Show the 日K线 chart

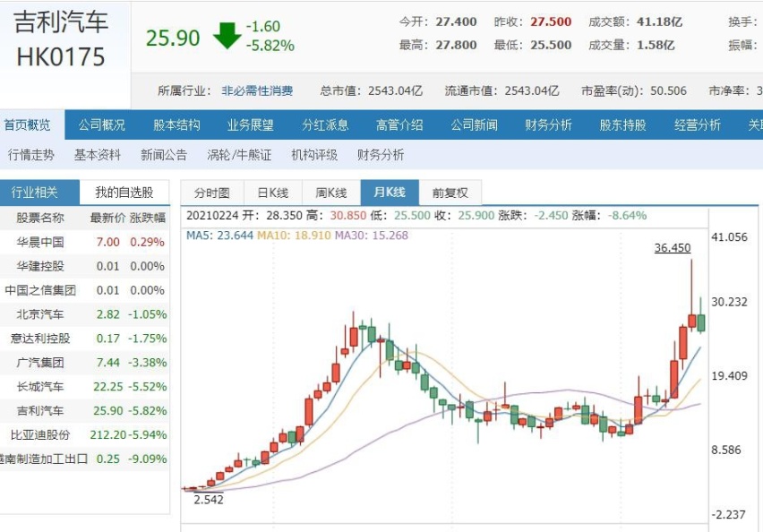coord(273,193)
